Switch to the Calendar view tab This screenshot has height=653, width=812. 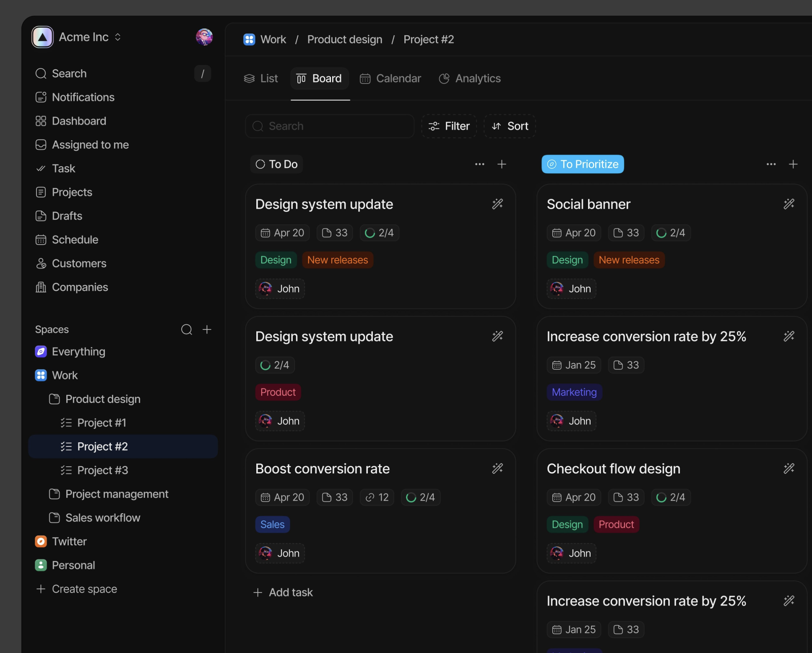(390, 78)
